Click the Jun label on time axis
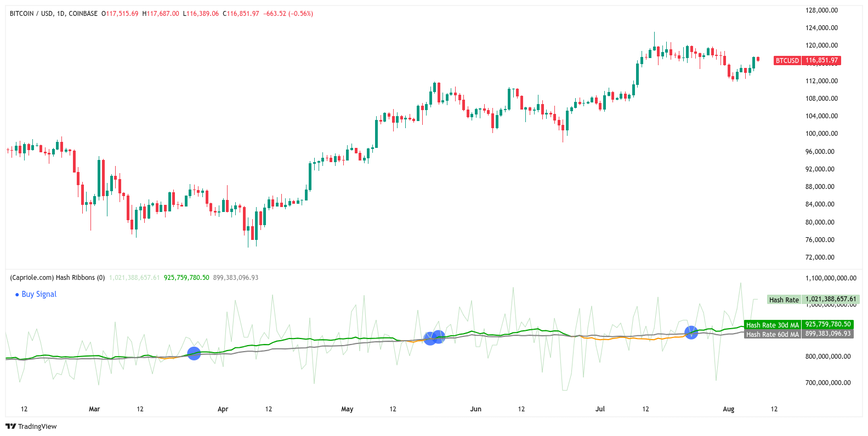The image size is (868, 436). (475, 409)
